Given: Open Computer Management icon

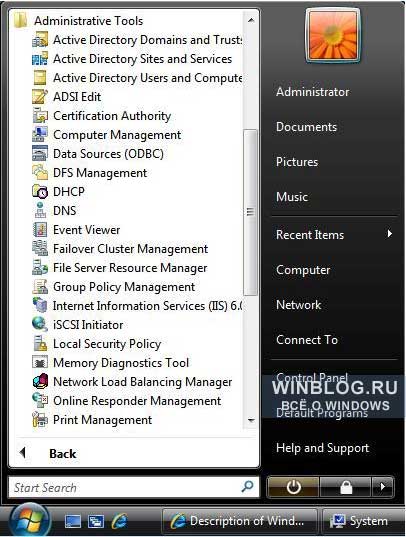Looking at the screenshot, I should 40,135.
